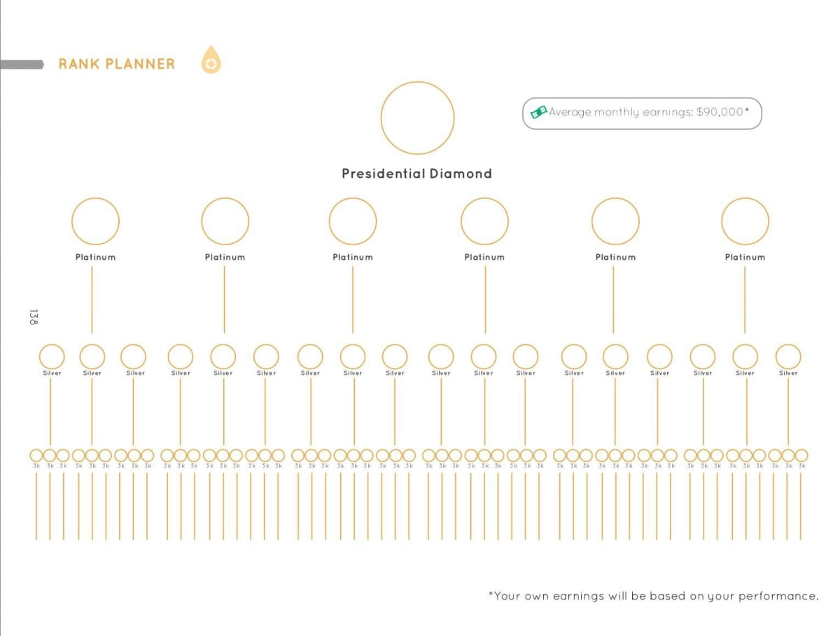Click the gray tab marker left of Rank Planner

tap(22, 64)
